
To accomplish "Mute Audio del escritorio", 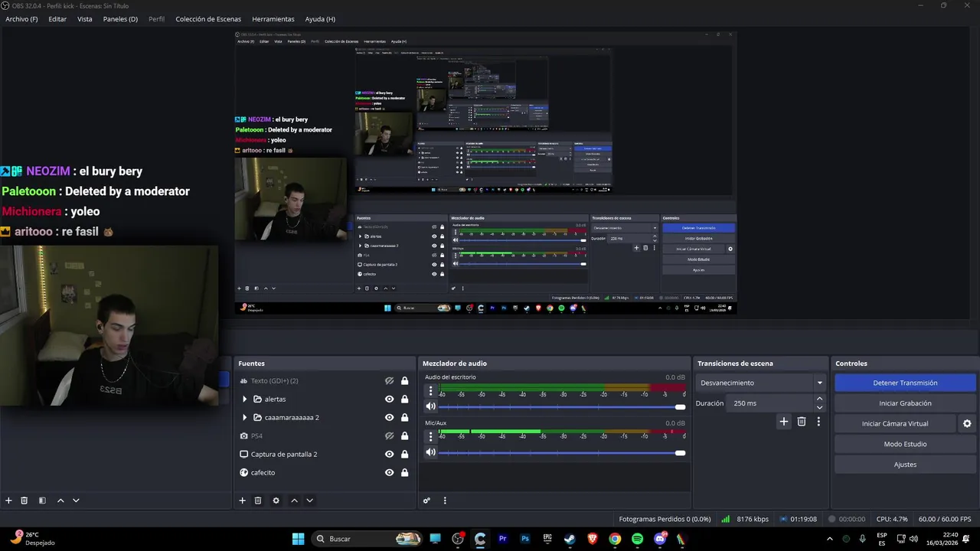I will (x=430, y=406).
